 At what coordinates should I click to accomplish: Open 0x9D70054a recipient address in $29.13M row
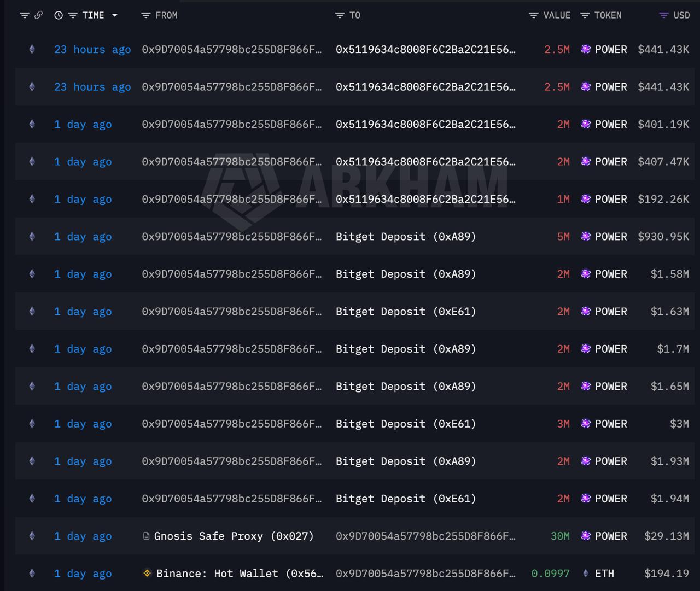(x=425, y=536)
